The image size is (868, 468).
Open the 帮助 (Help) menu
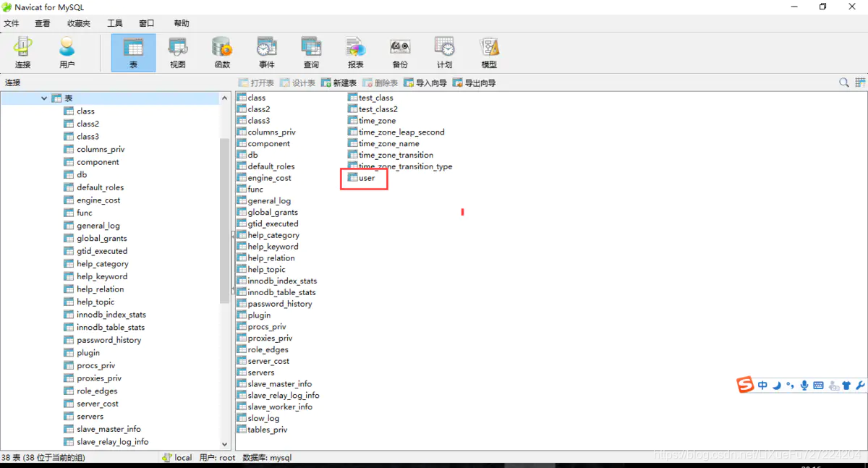click(182, 23)
